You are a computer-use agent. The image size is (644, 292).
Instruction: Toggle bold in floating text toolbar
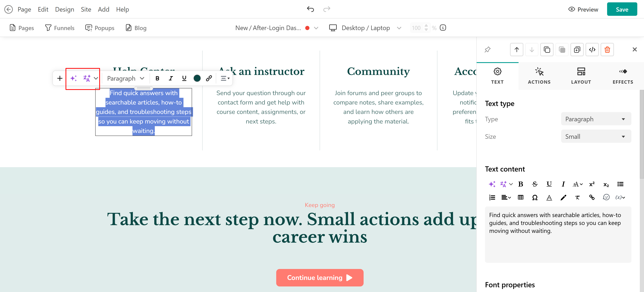point(157,78)
